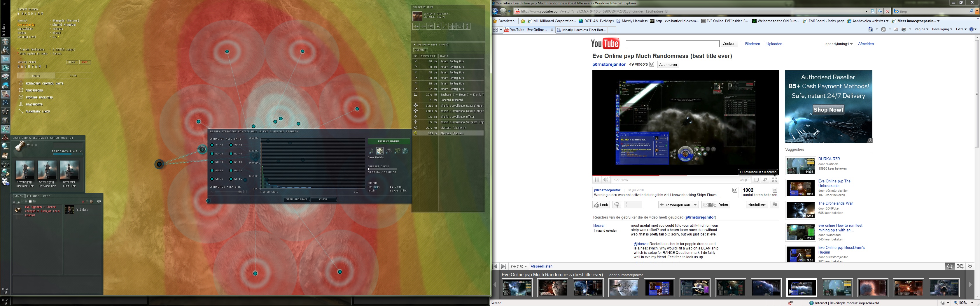
Task: Click the Leuk like button
Action: coord(601,205)
